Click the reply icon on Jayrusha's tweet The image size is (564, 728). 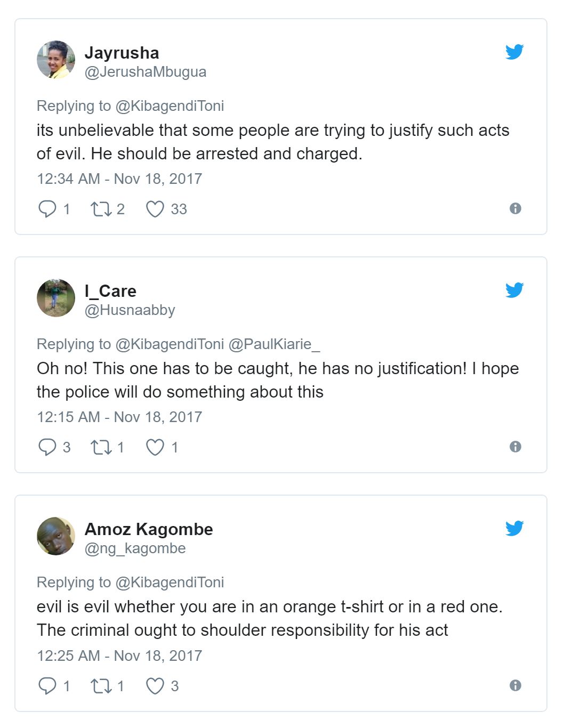(47, 208)
